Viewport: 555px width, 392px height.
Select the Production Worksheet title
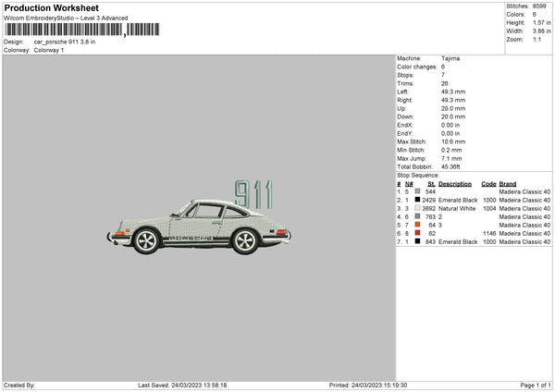pyautogui.click(x=51, y=7)
